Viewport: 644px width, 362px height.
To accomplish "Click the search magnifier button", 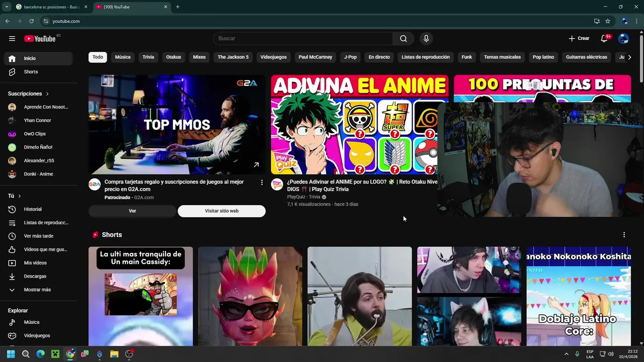I will point(404,39).
